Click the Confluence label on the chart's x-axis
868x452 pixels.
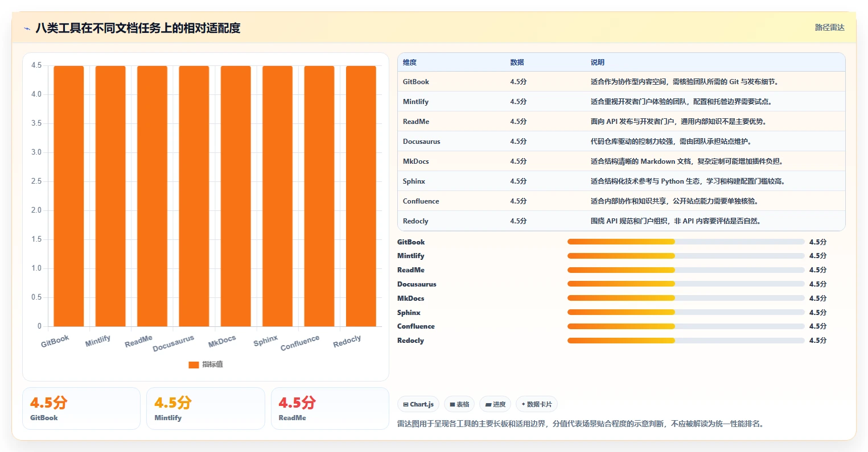(300, 342)
